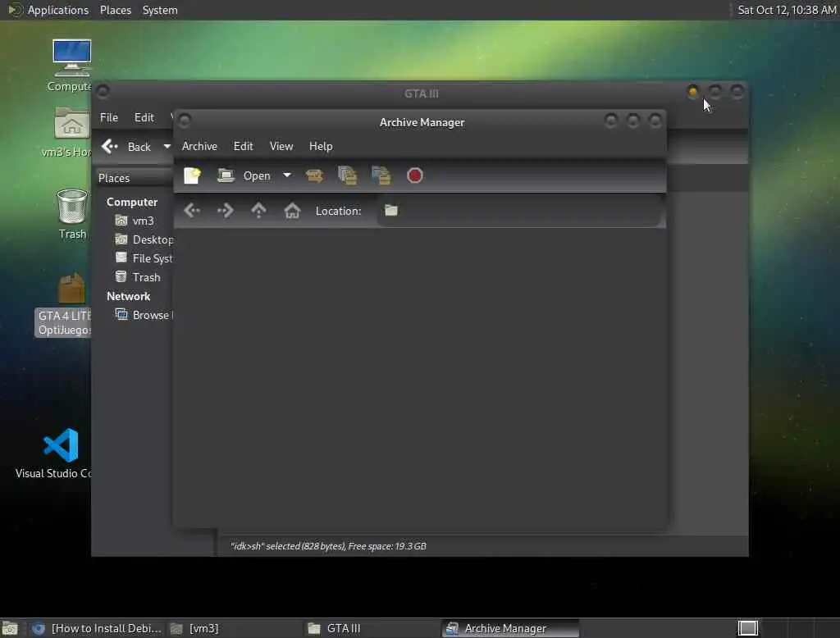The image size is (840, 638).
Task: Switch to vm3 taskbar window
Action: click(x=233, y=628)
